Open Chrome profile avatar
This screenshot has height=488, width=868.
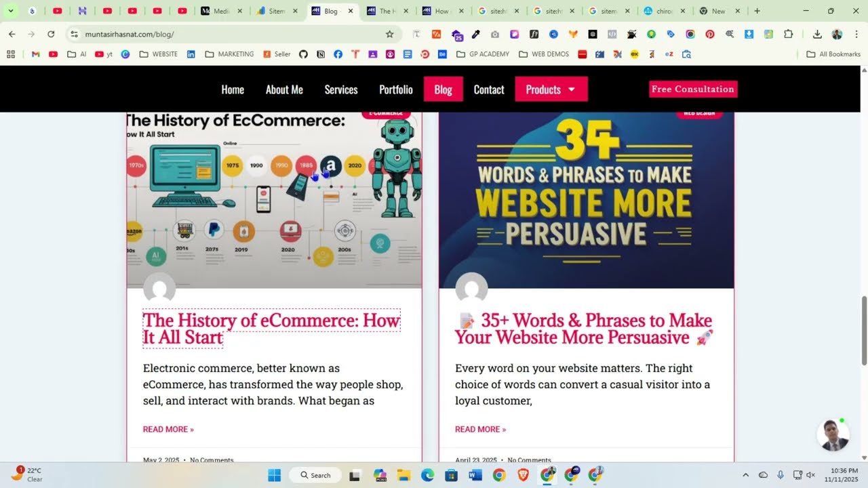[837, 34]
